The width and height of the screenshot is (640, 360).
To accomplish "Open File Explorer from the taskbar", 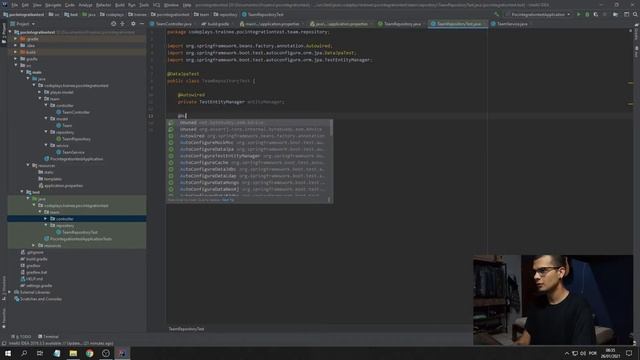I will (73, 353).
